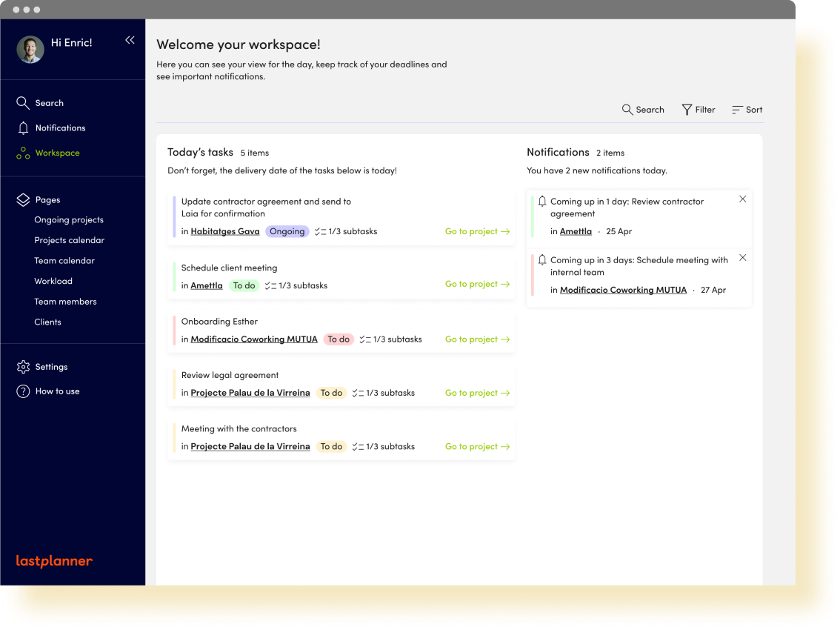
Task: Open the Sort options in toolbar
Action: point(747,110)
